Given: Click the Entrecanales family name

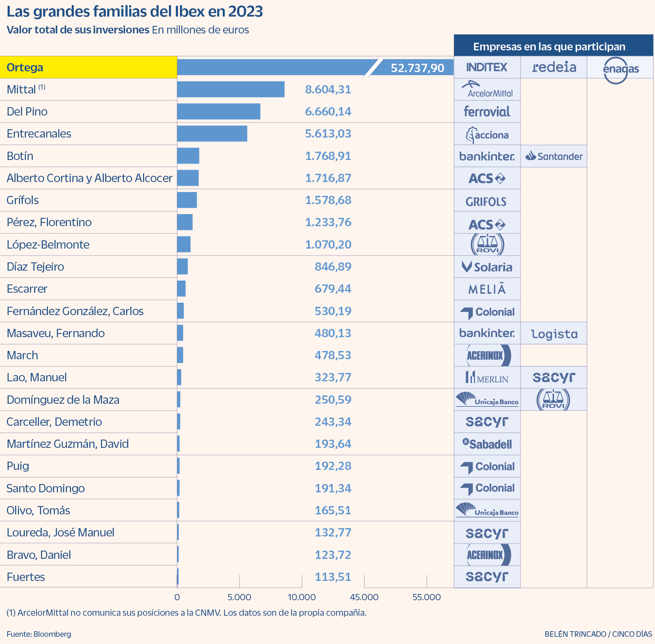Looking at the screenshot, I should pyautogui.click(x=39, y=134).
